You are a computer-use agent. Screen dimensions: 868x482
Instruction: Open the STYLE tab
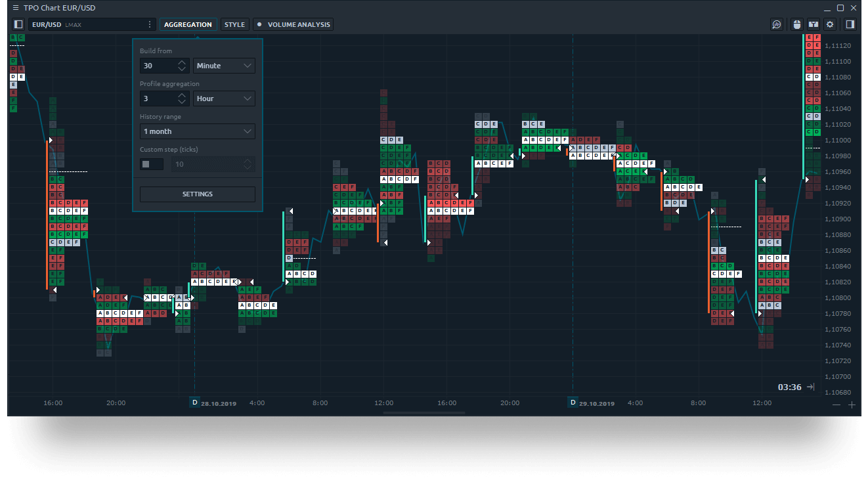[x=234, y=24]
